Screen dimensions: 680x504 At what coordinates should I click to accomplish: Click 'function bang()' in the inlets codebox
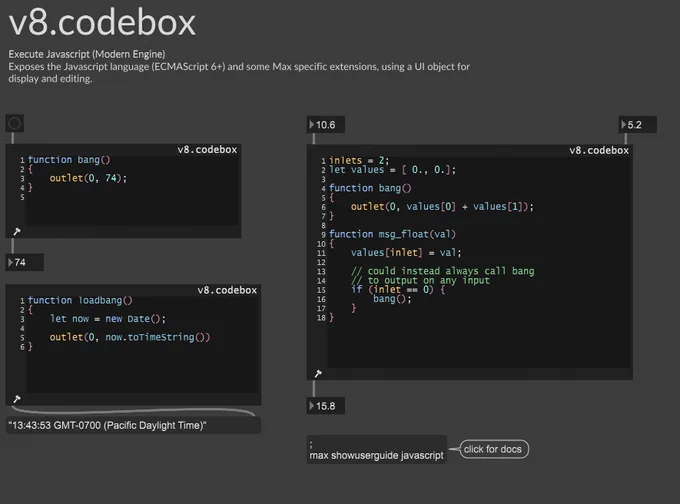(x=370, y=188)
